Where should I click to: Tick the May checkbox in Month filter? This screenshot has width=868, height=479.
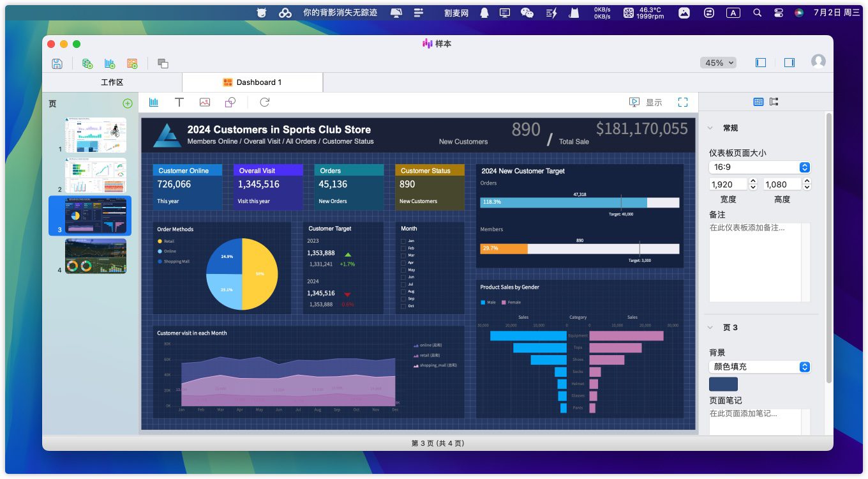click(403, 270)
